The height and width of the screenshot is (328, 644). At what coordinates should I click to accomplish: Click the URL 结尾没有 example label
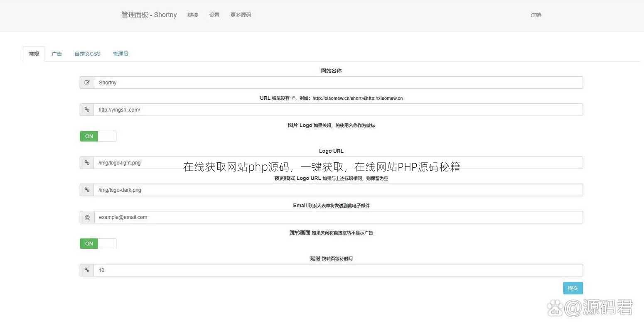[x=331, y=98]
